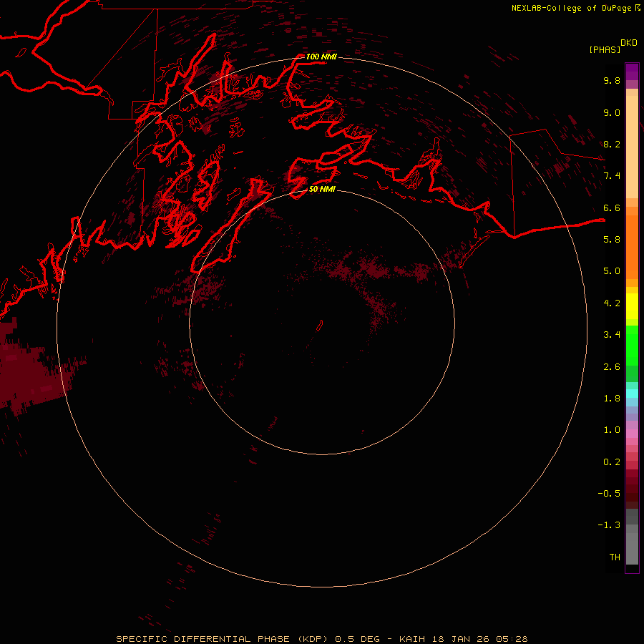Click the 05:28 timestamp

point(512,639)
